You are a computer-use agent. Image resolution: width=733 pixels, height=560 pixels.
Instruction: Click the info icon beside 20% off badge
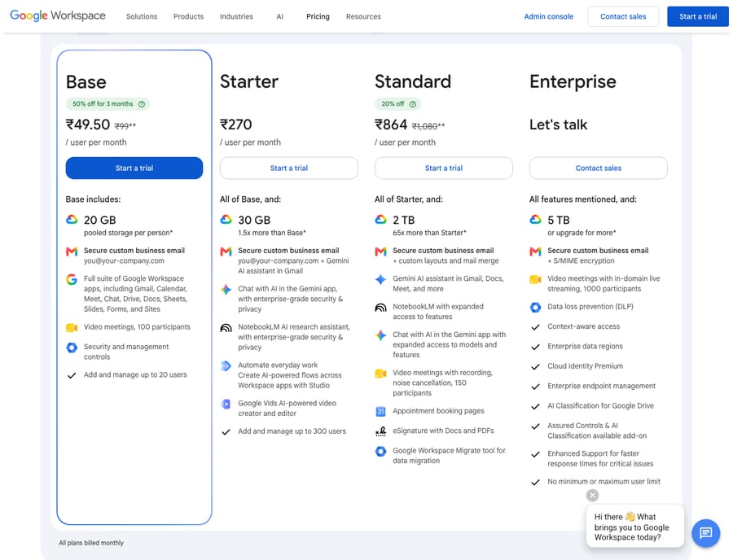(x=413, y=104)
